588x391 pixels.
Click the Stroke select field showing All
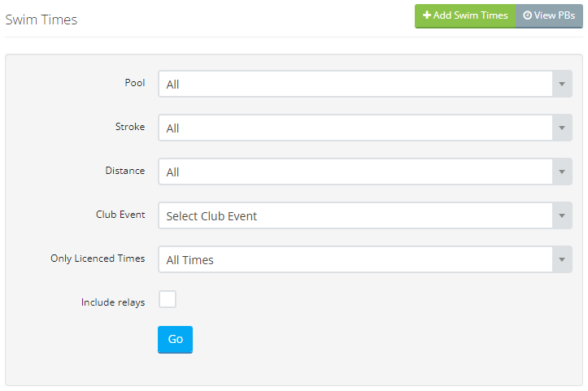(x=365, y=128)
